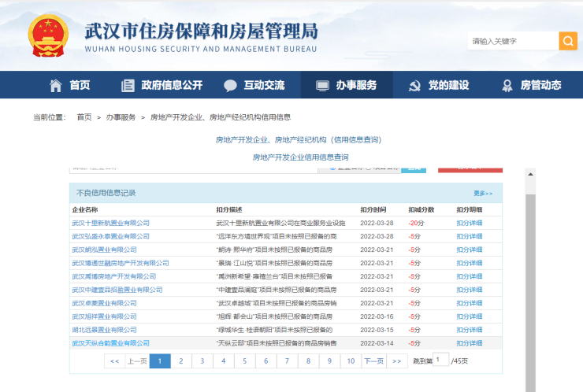Open the 政府信息公开 navigation menu
Viewport: 583px width, 392px height.
[172, 86]
